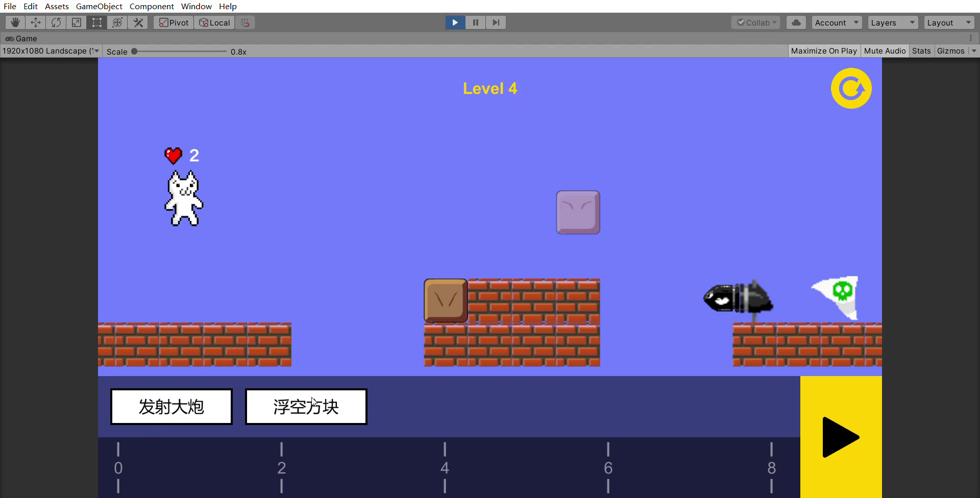Click timeline marker 4

pos(445,468)
